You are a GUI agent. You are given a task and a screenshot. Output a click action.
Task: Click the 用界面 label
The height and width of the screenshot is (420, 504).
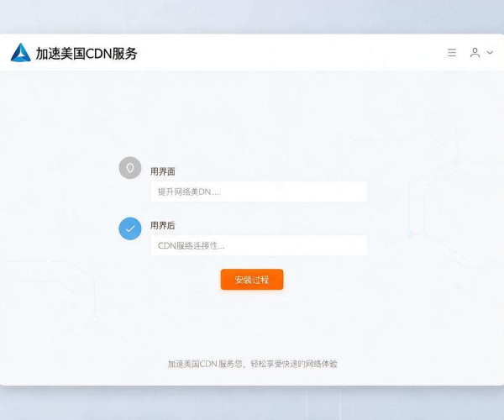pyautogui.click(x=163, y=171)
